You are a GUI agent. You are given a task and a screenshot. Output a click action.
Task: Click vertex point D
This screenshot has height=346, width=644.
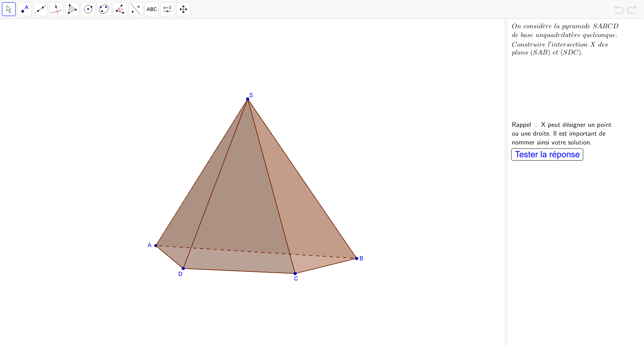click(183, 269)
